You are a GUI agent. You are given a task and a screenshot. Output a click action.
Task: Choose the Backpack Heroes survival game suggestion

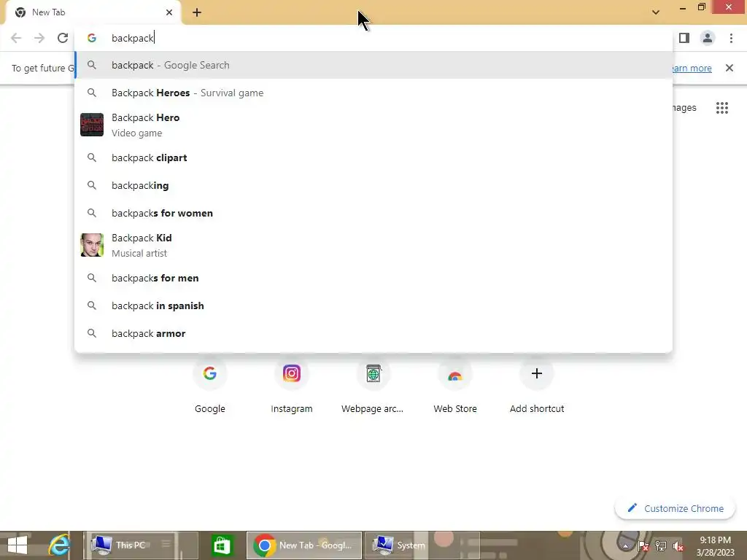click(373, 93)
